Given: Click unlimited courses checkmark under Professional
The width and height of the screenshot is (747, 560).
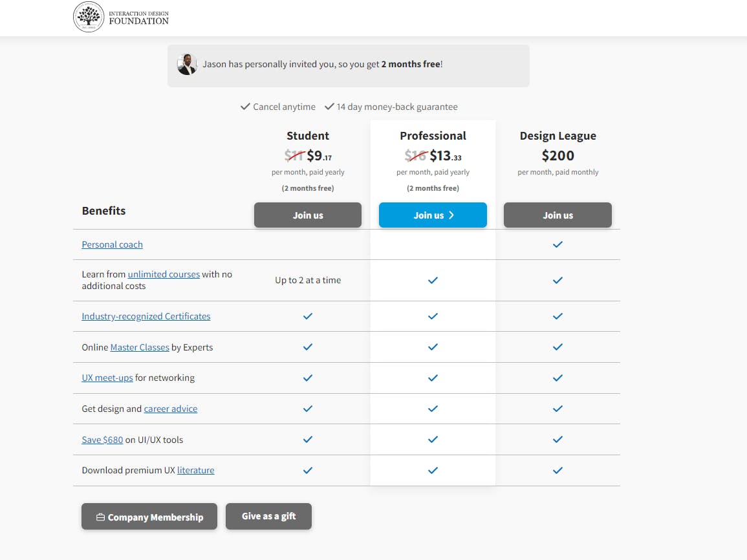Looking at the screenshot, I should 433,280.
